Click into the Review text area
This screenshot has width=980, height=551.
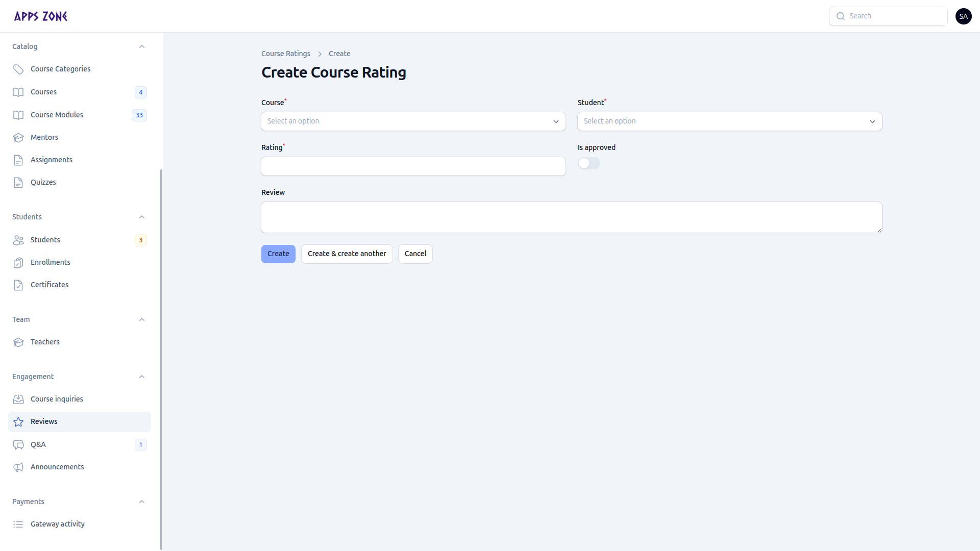click(572, 217)
